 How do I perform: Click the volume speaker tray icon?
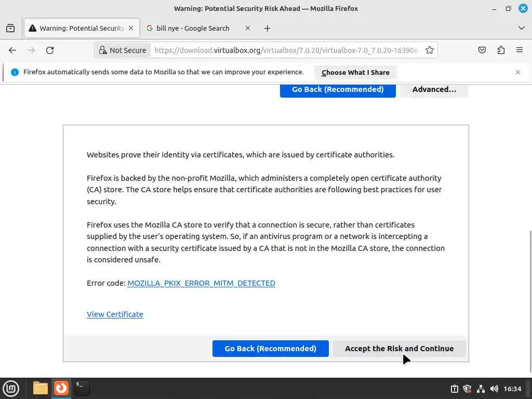pyautogui.click(x=494, y=389)
